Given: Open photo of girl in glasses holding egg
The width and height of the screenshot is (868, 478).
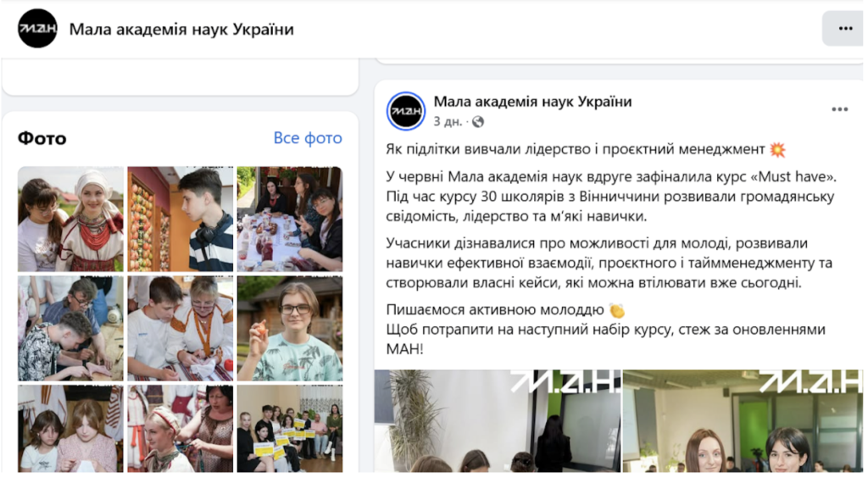Looking at the screenshot, I should (x=290, y=329).
